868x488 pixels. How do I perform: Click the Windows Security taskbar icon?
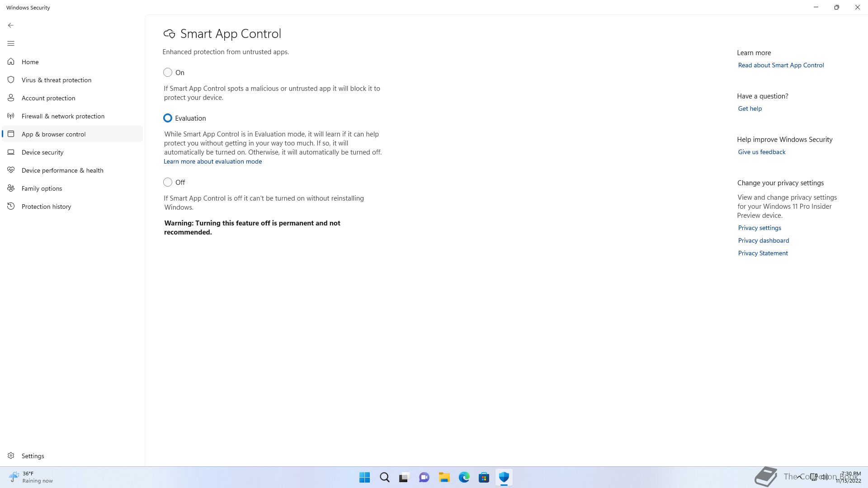pos(504,477)
